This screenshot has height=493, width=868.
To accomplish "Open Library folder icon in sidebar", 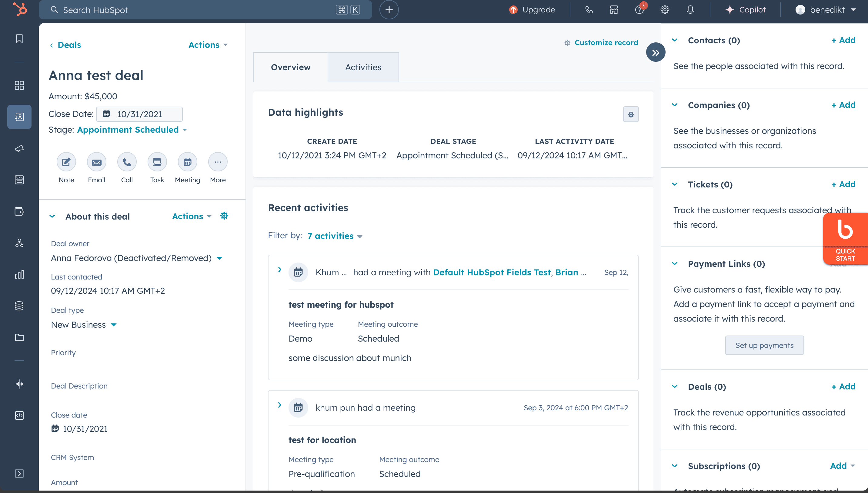I will (x=19, y=337).
